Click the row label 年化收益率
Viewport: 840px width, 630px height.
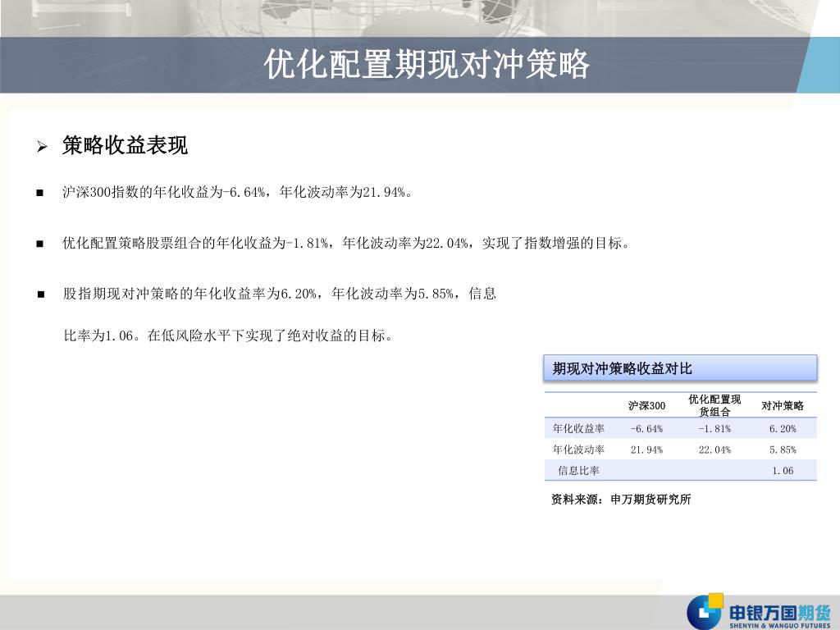tap(578, 428)
